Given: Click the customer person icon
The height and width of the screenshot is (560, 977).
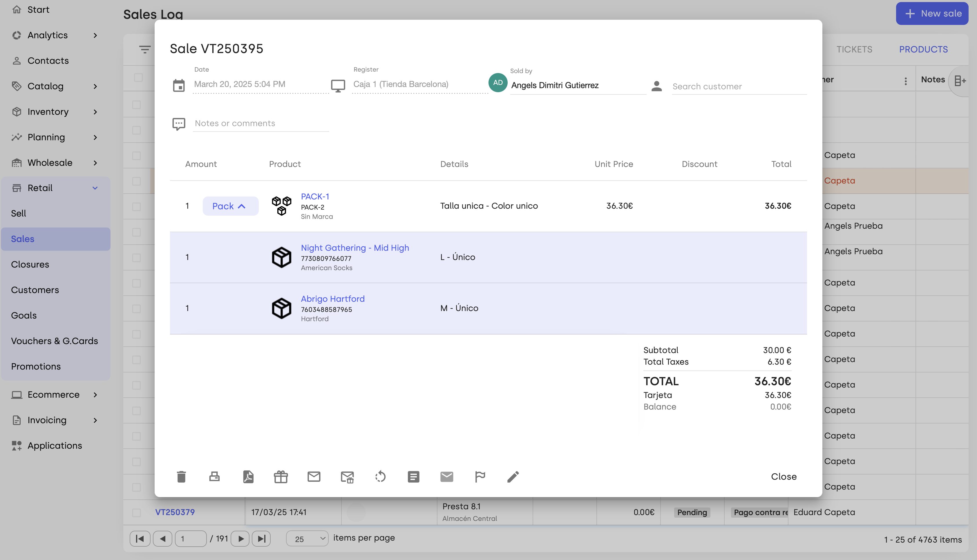Looking at the screenshot, I should pos(657,86).
